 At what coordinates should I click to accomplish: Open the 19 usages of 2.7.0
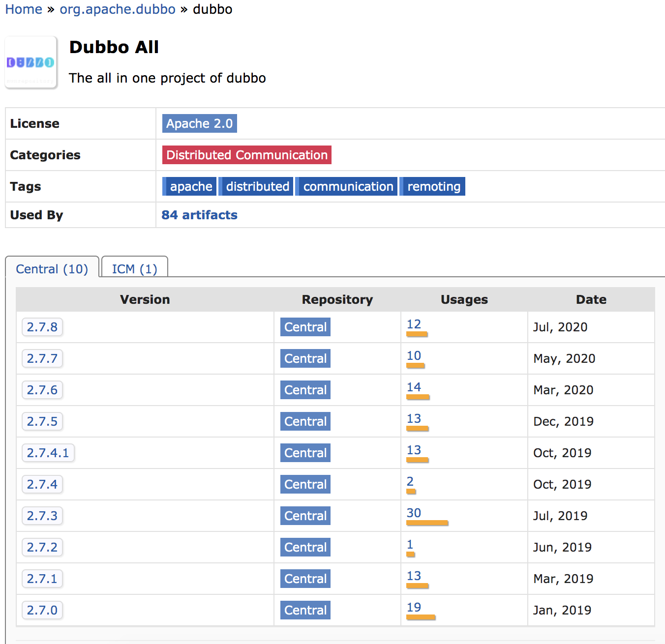pyautogui.click(x=414, y=608)
